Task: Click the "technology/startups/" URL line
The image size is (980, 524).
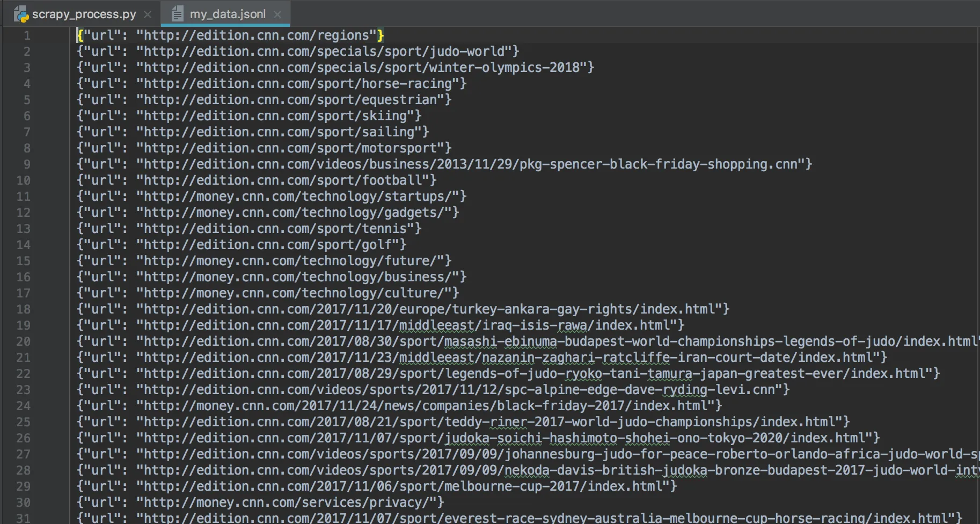Action: [x=272, y=196]
